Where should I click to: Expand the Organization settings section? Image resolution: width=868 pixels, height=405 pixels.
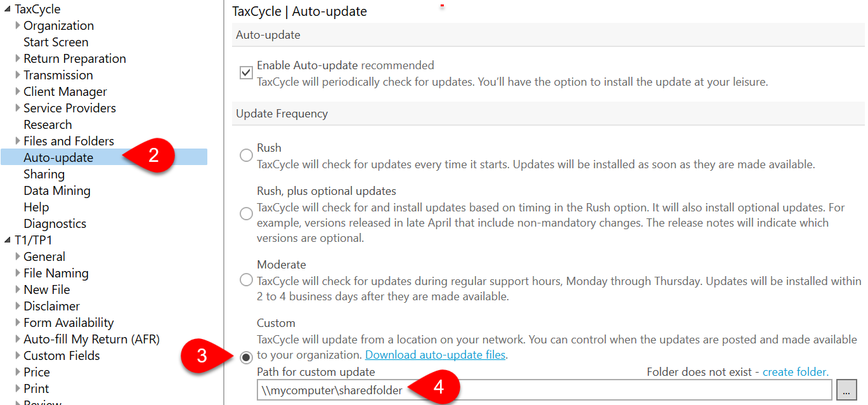(16, 25)
